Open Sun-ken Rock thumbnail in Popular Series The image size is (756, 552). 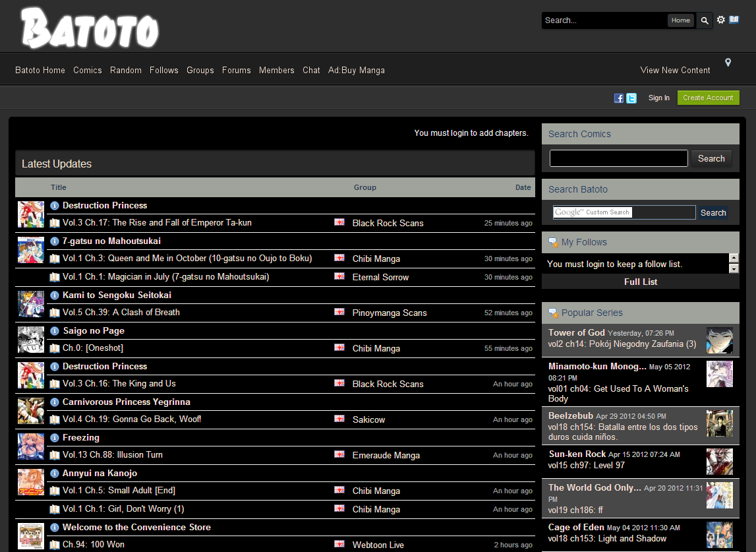[x=719, y=461]
